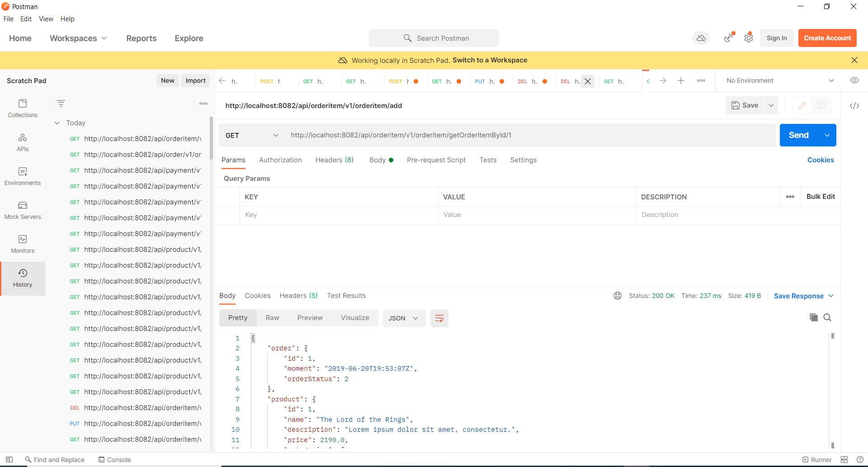Screen dimensions: 868x467
Task: Open the code snippet panel icon
Action: point(854,106)
